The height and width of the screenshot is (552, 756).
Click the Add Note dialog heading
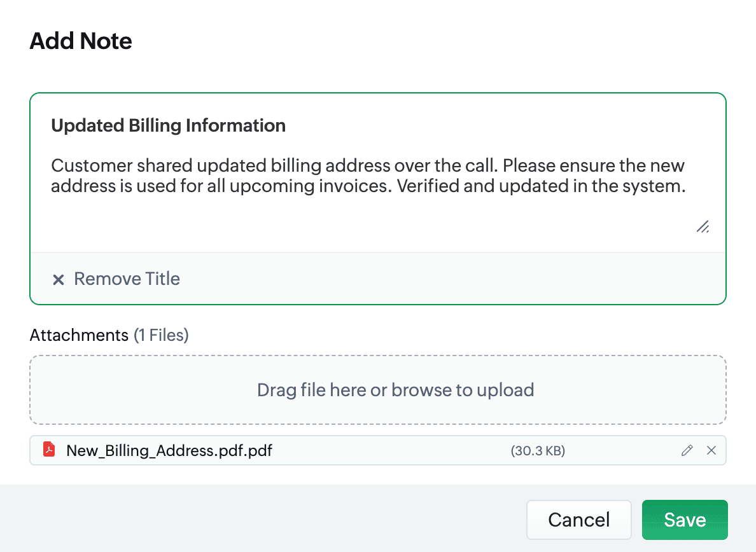point(81,41)
